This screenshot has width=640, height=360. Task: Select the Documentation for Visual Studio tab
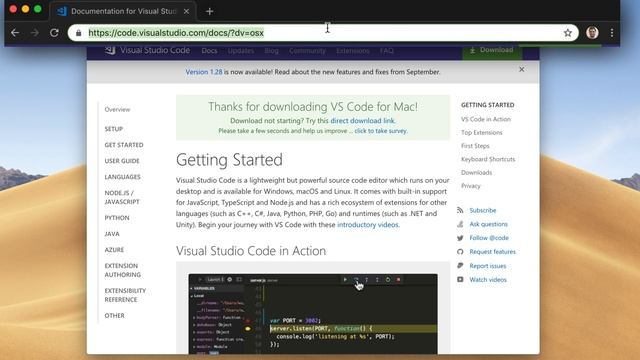click(122, 11)
